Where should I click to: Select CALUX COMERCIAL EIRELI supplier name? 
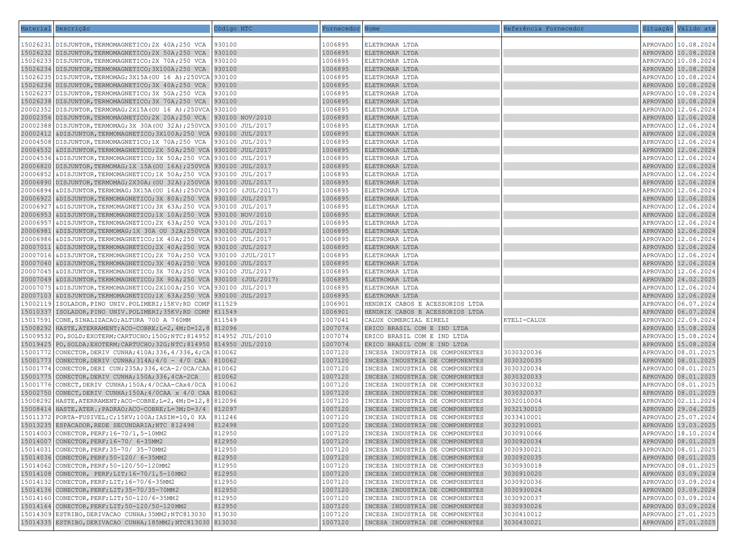[406, 320]
